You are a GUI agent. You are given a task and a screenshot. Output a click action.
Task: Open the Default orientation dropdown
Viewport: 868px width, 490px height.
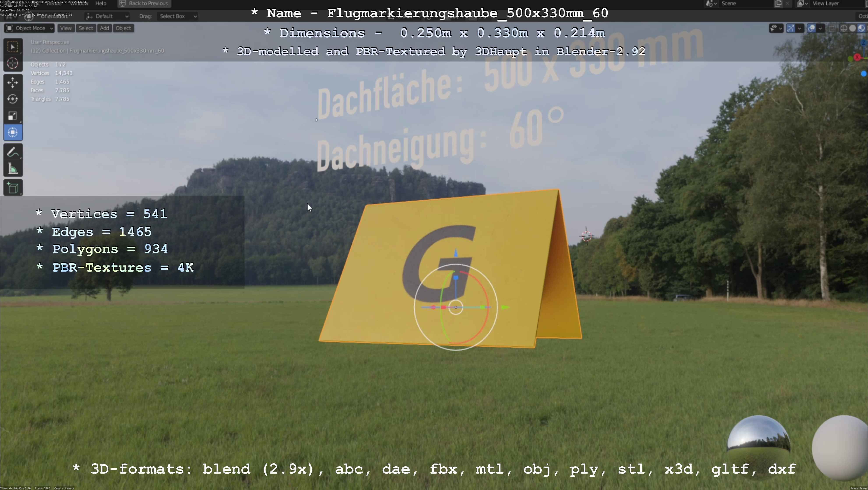click(107, 16)
